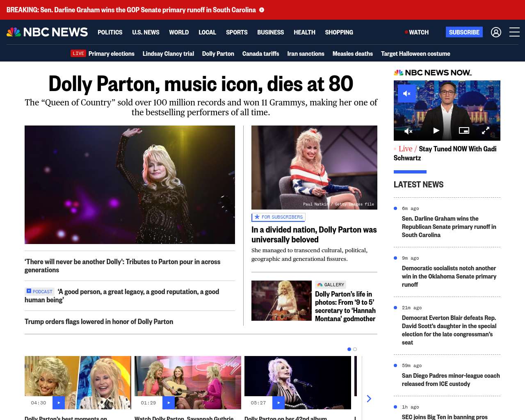Open the Shopping section
525x420 pixels.
click(339, 32)
